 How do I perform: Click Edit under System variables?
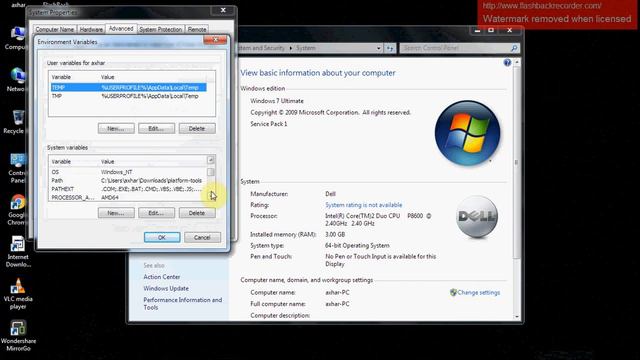coord(156,213)
